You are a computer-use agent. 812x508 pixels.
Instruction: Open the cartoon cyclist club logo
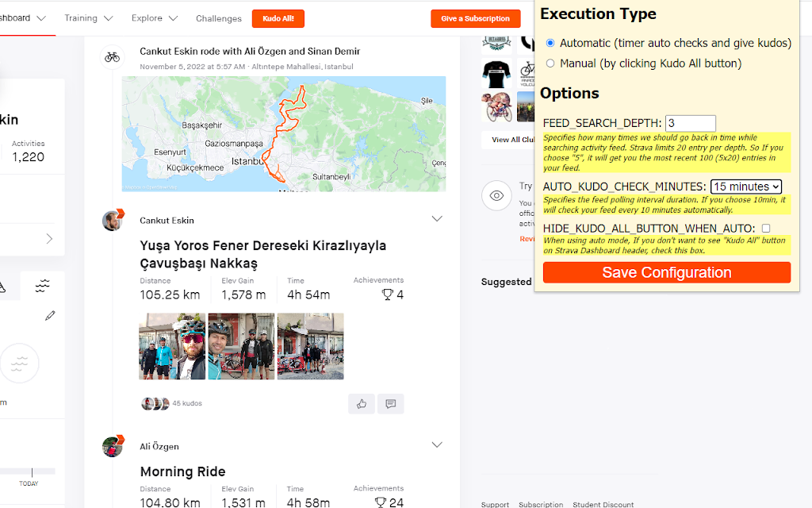pos(496,107)
